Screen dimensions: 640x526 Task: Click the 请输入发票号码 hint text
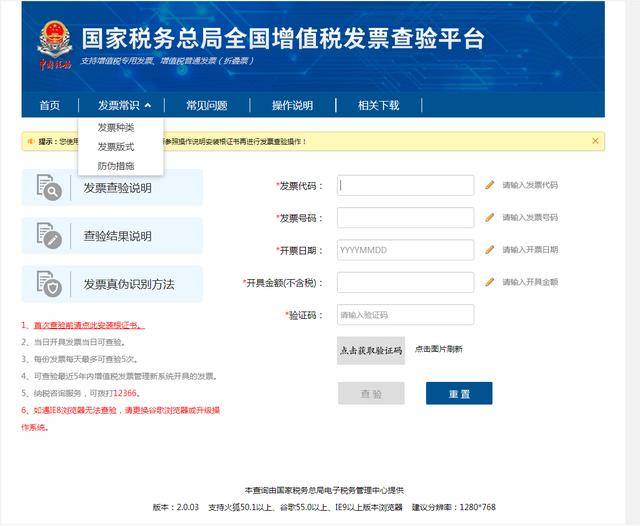530,218
